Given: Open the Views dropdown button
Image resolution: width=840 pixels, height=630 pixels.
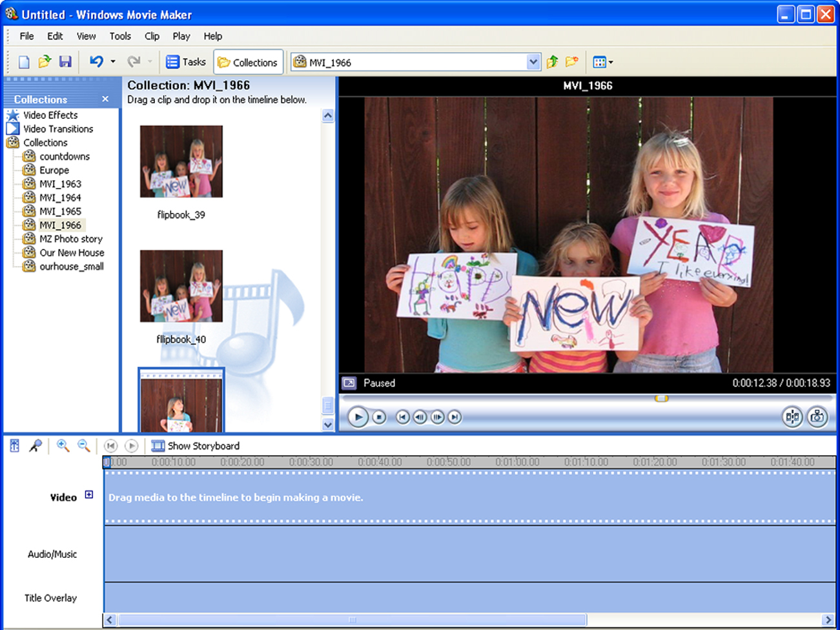Looking at the screenshot, I should click(x=602, y=62).
